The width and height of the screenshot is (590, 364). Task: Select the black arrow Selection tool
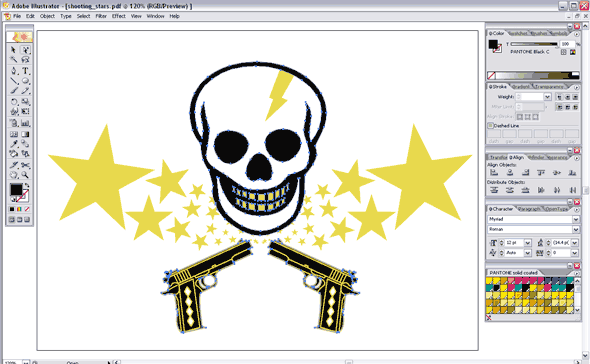(14, 50)
